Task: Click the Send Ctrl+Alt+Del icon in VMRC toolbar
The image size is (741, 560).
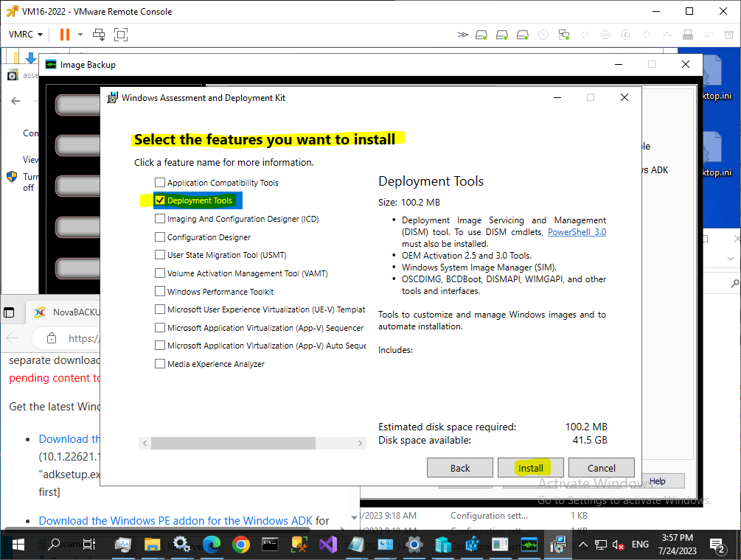Action: 99,35
